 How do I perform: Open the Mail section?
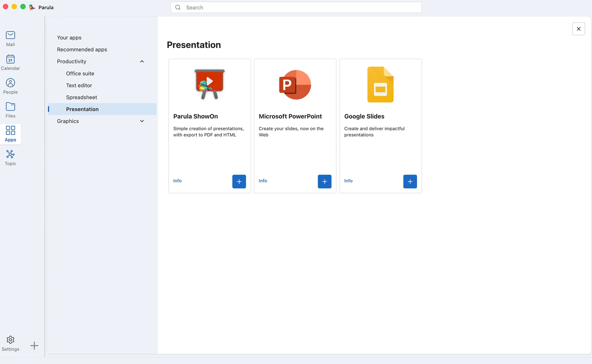[x=10, y=39]
